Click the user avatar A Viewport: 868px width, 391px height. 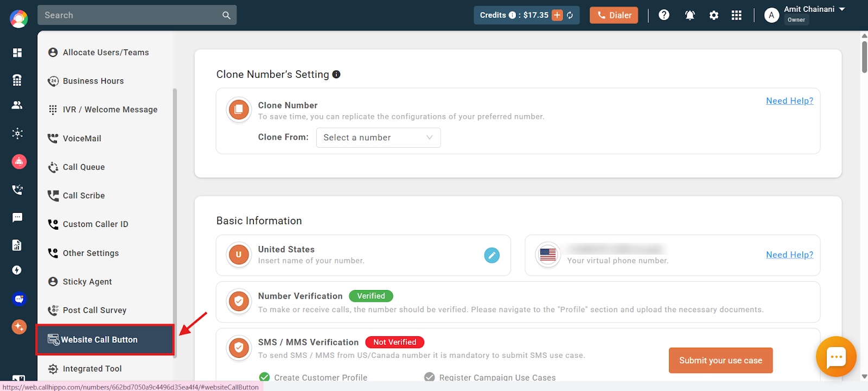(771, 15)
